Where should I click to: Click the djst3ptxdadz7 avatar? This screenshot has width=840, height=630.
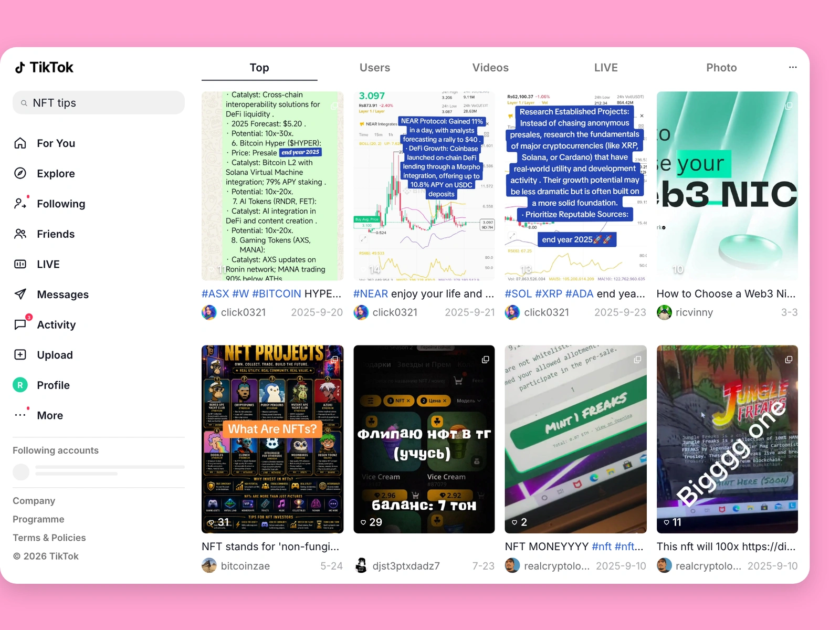click(361, 565)
